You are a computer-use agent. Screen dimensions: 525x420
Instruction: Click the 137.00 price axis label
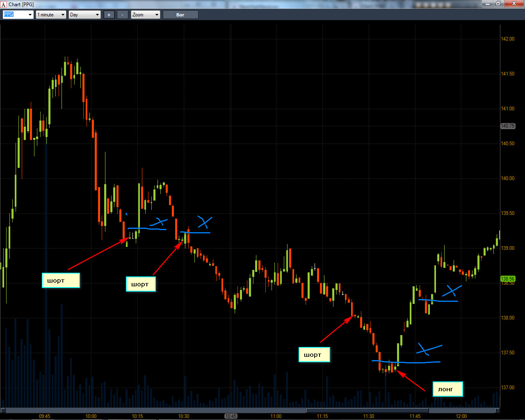click(x=508, y=388)
